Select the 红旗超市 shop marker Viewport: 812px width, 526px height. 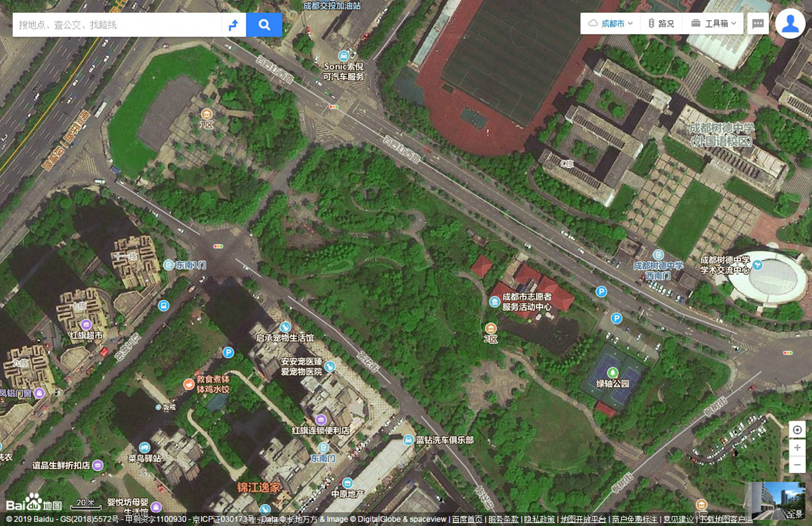[86, 324]
